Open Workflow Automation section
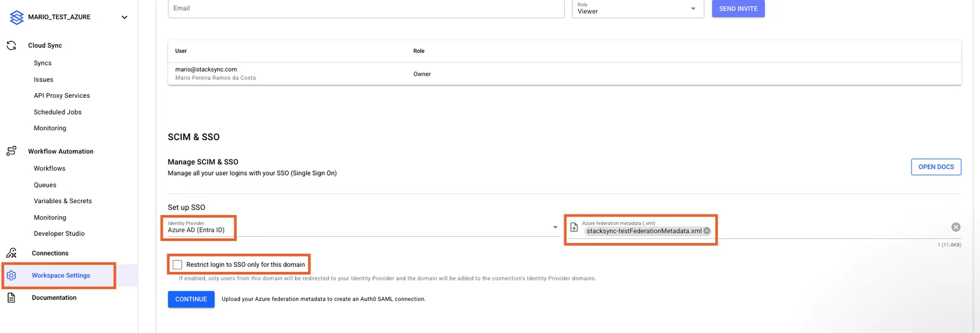 (61, 151)
